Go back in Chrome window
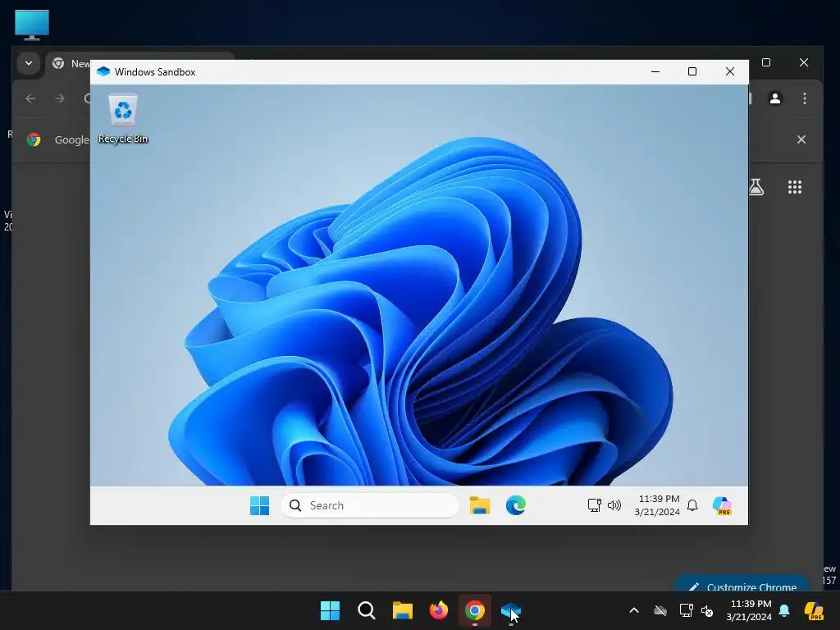The height and width of the screenshot is (630, 840). 30,98
